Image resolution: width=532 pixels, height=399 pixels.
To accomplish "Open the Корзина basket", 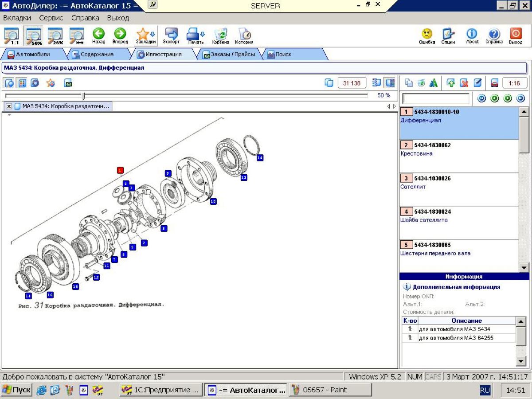I will [220, 36].
